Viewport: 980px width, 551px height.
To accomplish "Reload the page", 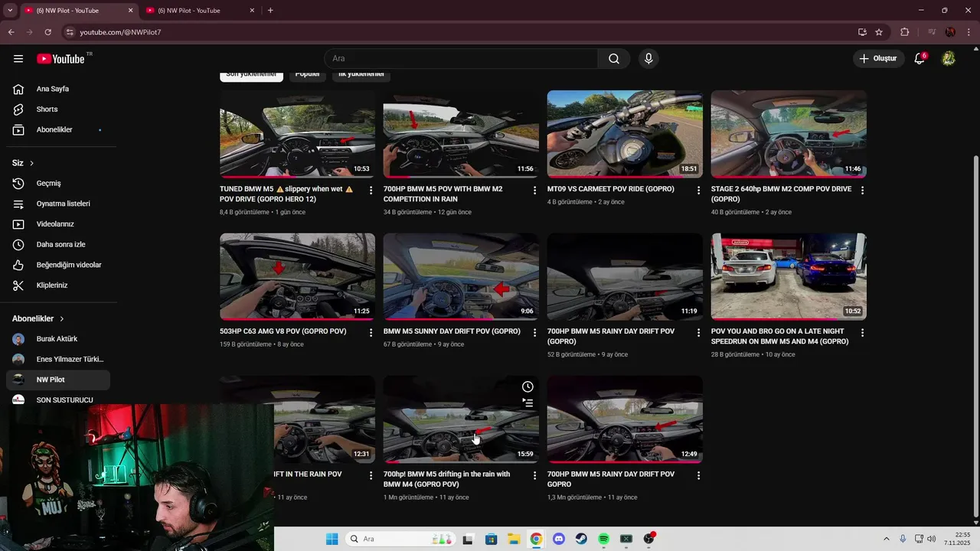I will [47, 32].
